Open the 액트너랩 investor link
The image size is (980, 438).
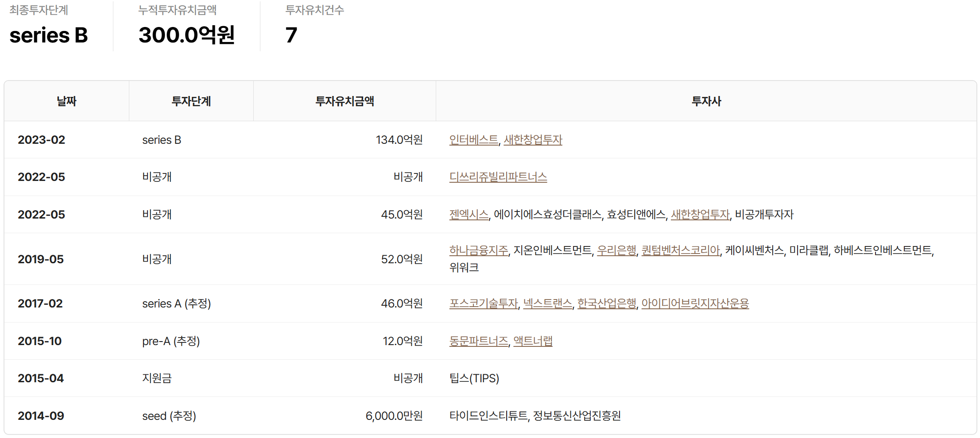[x=533, y=341]
